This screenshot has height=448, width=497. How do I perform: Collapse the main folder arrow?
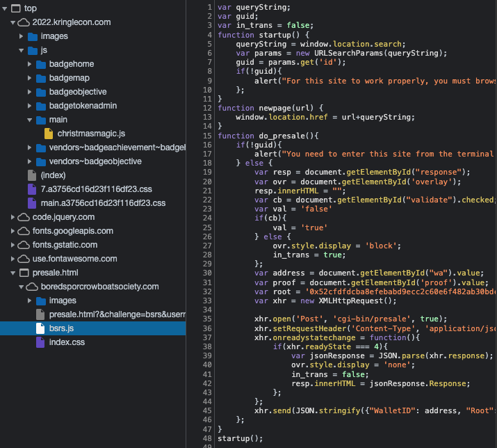[x=30, y=120]
